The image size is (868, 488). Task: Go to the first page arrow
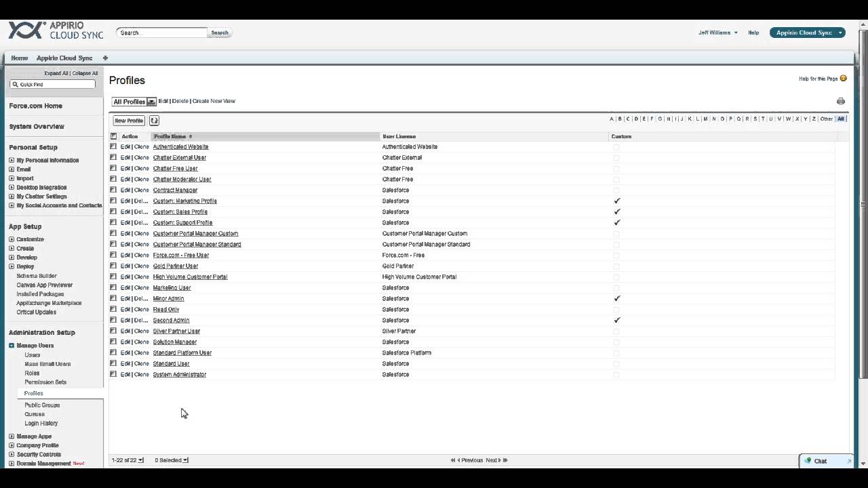pyautogui.click(x=453, y=460)
